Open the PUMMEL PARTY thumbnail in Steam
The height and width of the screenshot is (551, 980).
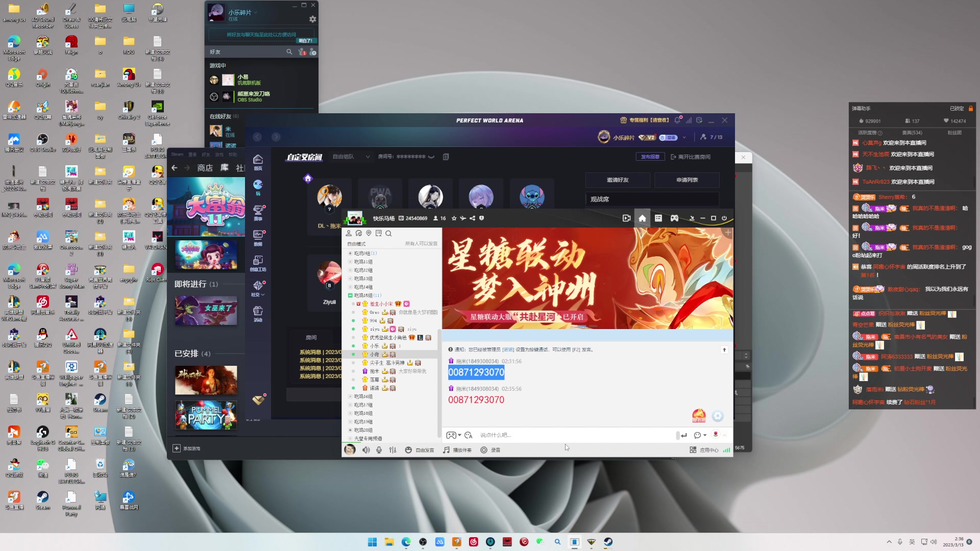206,415
